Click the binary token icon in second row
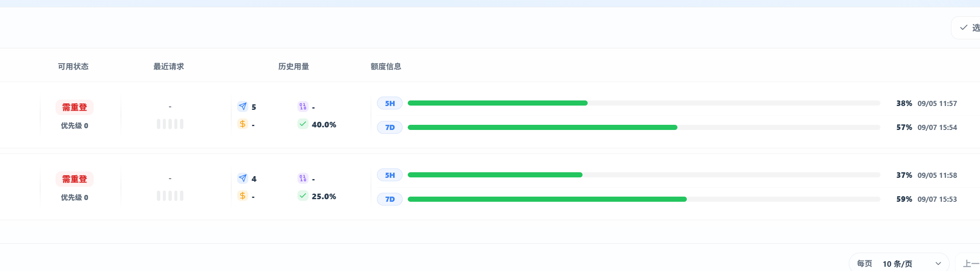This screenshot has width=980, height=271. 303,178
